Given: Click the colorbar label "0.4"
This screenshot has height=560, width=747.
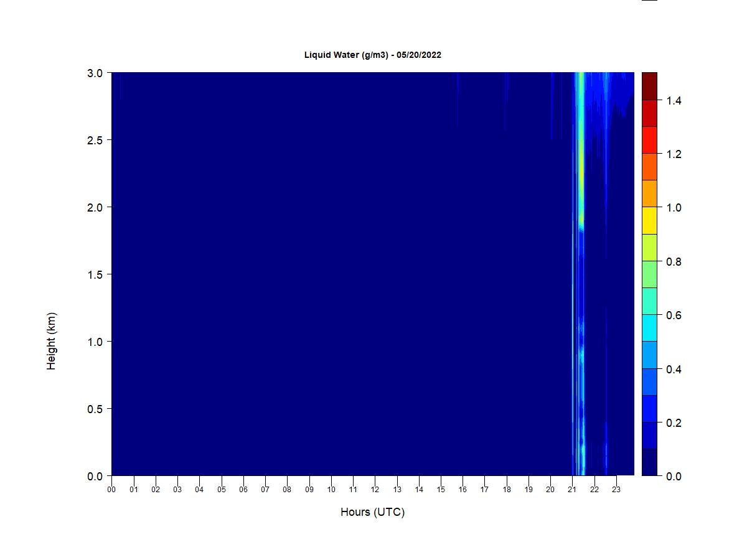Looking at the screenshot, I should click(x=674, y=370).
